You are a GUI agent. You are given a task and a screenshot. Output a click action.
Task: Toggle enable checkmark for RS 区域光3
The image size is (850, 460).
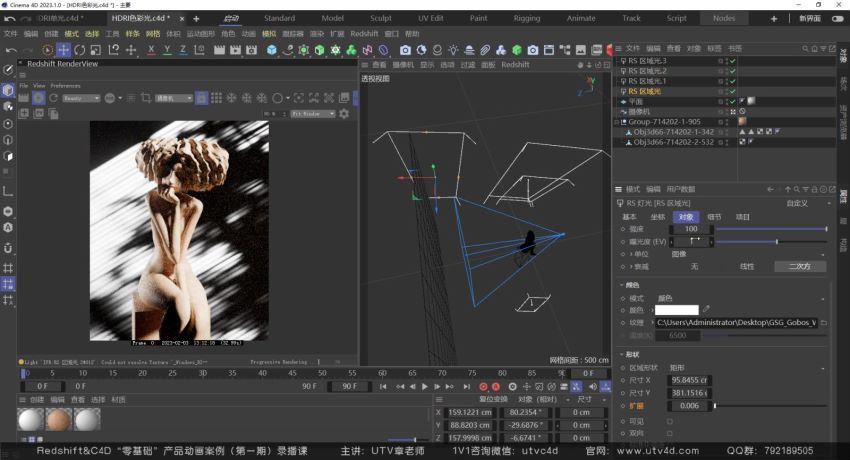point(732,61)
